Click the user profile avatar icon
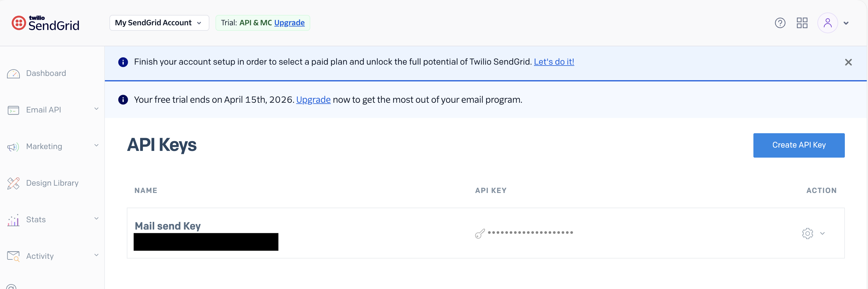This screenshot has height=289, width=868. point(827,23)
